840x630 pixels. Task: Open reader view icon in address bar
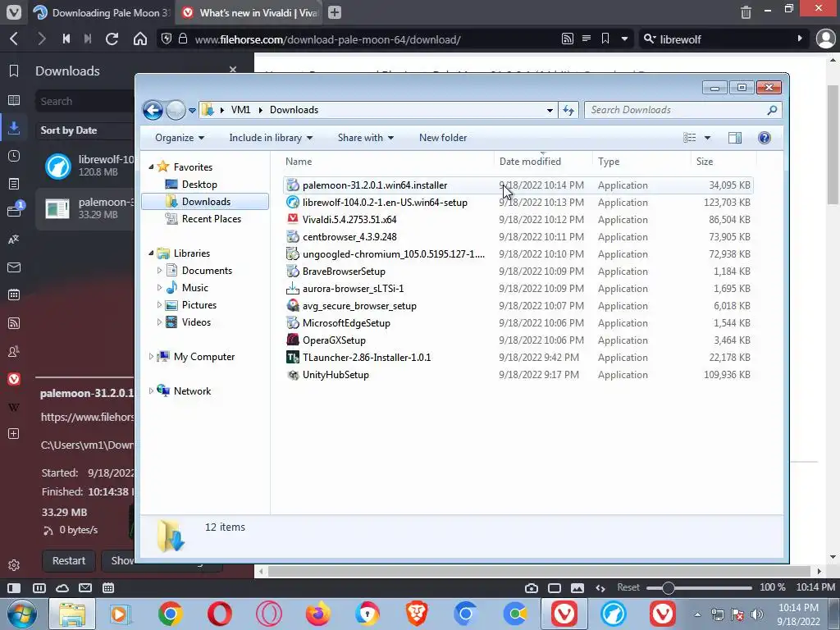587,39
